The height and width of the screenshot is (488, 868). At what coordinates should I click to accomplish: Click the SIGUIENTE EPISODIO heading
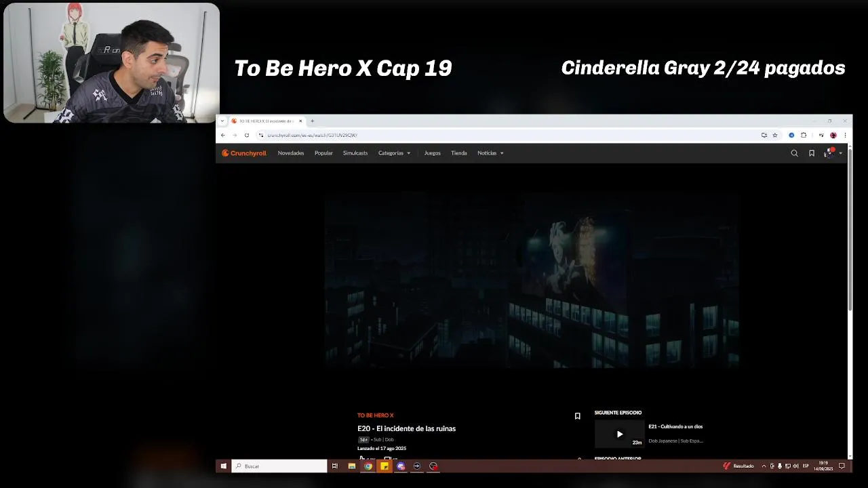(x=618, y=413)
